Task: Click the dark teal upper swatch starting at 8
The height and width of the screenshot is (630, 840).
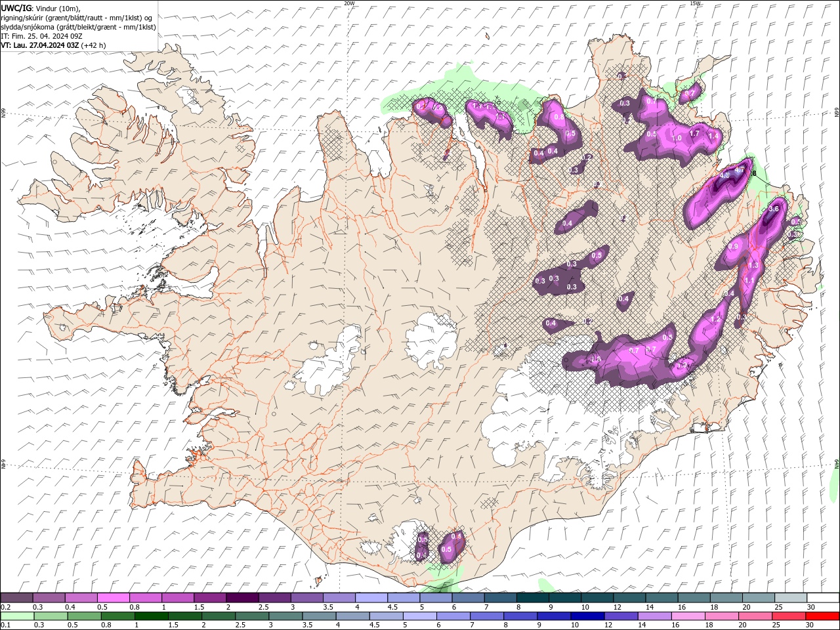Action: pos(533,598)
